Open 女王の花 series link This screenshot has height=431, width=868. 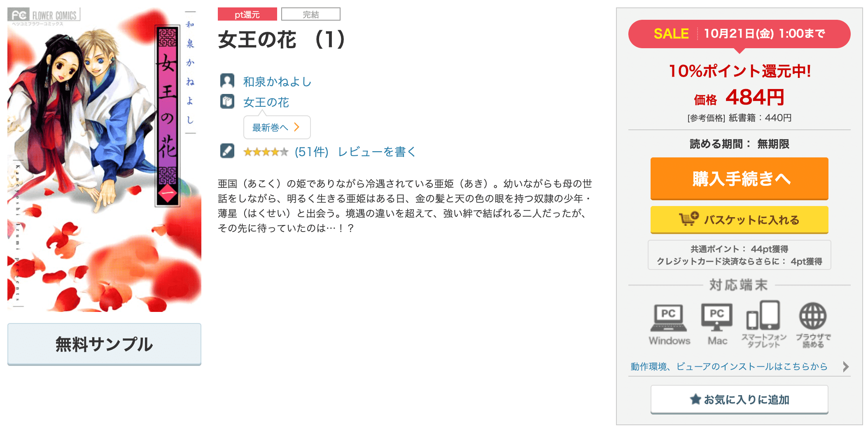coord(266,102)
